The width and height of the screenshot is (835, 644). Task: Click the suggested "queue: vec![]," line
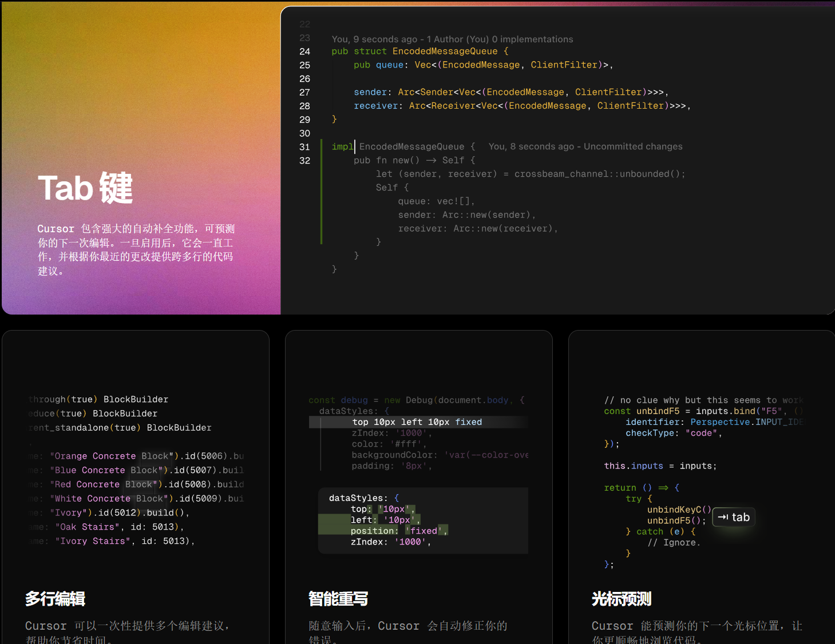[x=437, y=201]
